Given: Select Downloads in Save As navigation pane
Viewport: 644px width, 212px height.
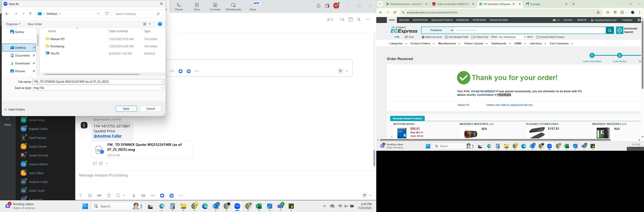Looking at the screenshot, I should point(22,63).
